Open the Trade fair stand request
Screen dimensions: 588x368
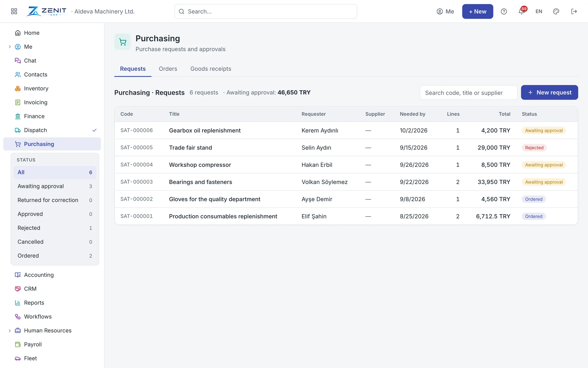tap(346, 148)
